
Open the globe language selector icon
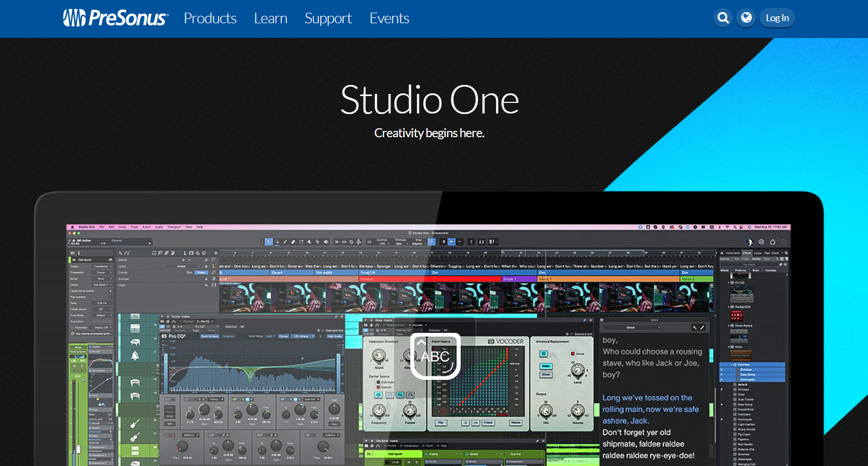[x=746, y=18]
